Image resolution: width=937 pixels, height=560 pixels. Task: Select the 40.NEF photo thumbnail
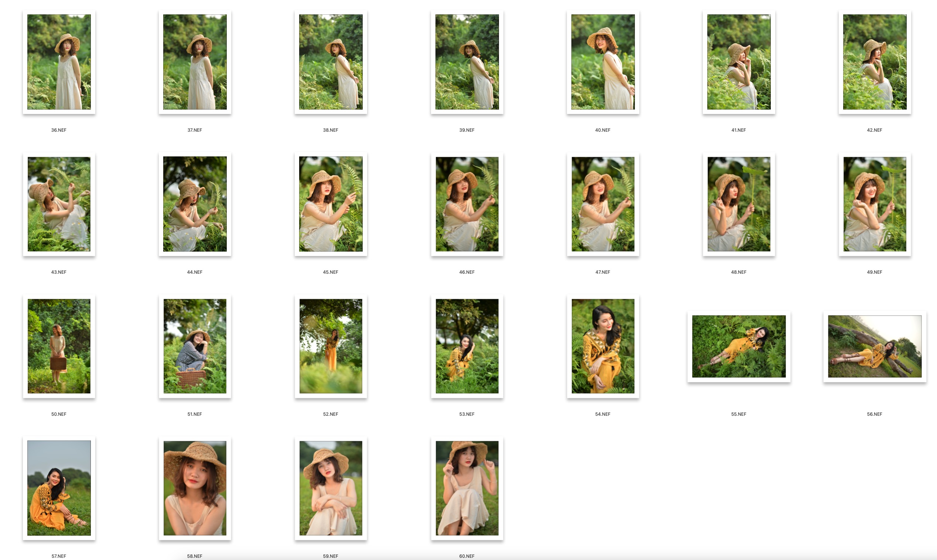click(x=603, y=62)
